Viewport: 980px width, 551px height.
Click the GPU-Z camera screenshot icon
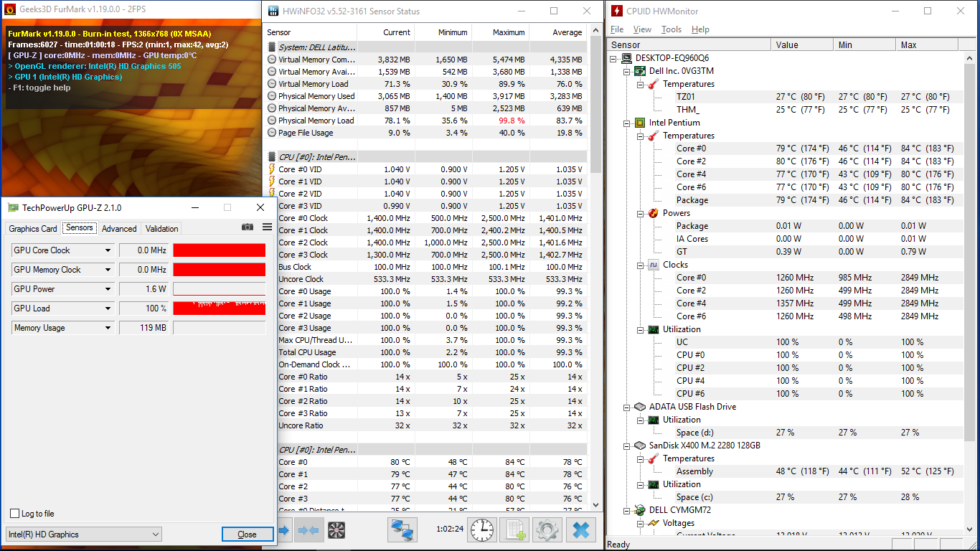point(248,227)
